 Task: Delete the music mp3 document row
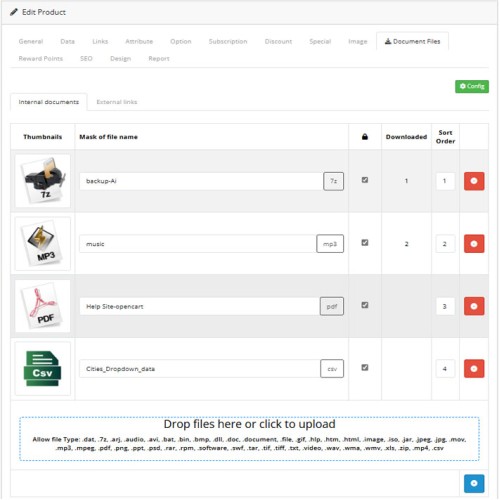(x=474, y=244)
